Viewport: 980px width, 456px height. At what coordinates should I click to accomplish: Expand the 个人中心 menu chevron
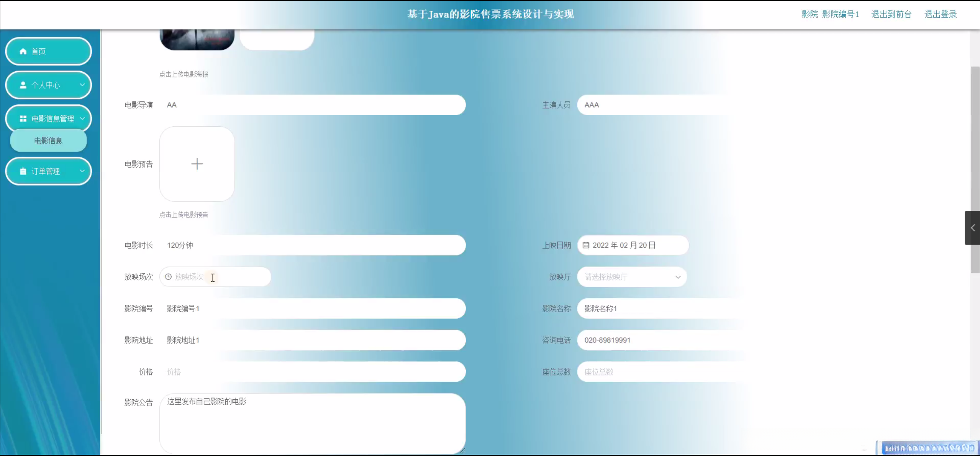pyautogui.click(x=82, y=85)
